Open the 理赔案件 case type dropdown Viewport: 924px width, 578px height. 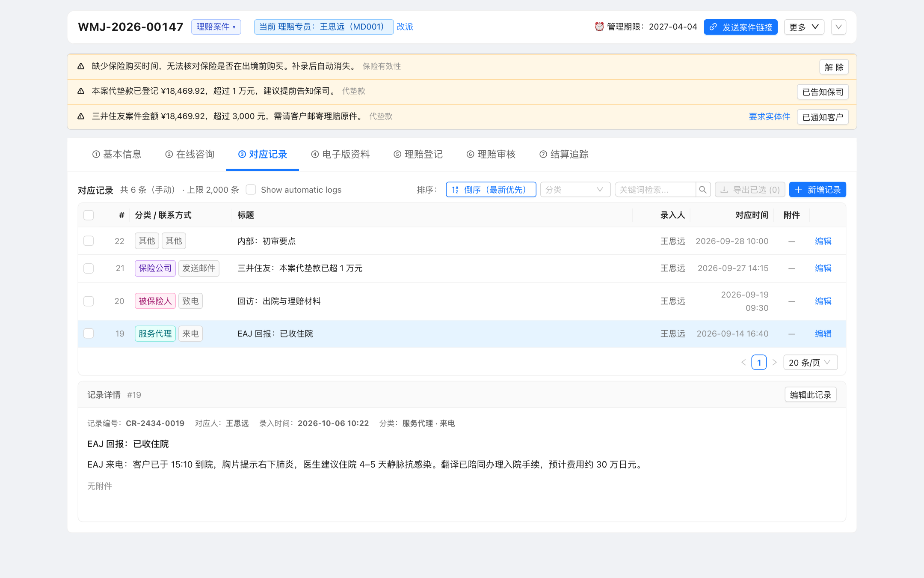pyautogui.click(x=216, y=27)
